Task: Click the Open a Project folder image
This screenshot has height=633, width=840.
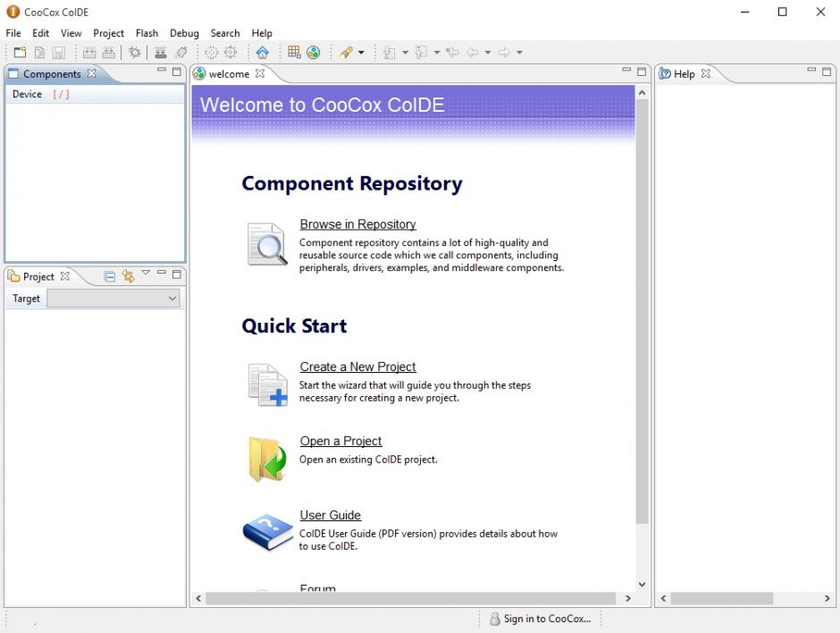Action: [x=267, y=460]
